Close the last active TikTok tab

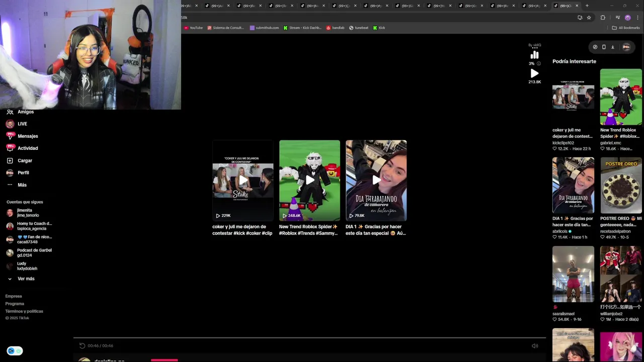[x=577, y=6]
